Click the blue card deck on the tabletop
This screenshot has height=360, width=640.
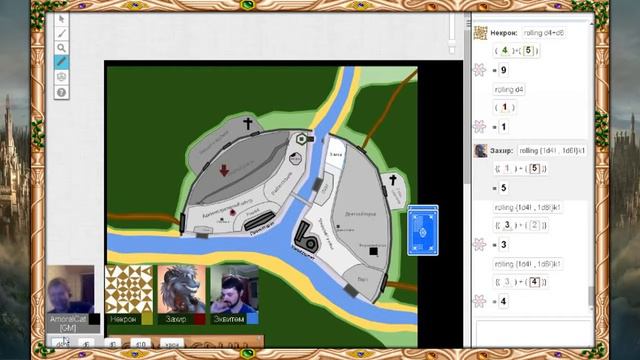(x=423, y=231)
